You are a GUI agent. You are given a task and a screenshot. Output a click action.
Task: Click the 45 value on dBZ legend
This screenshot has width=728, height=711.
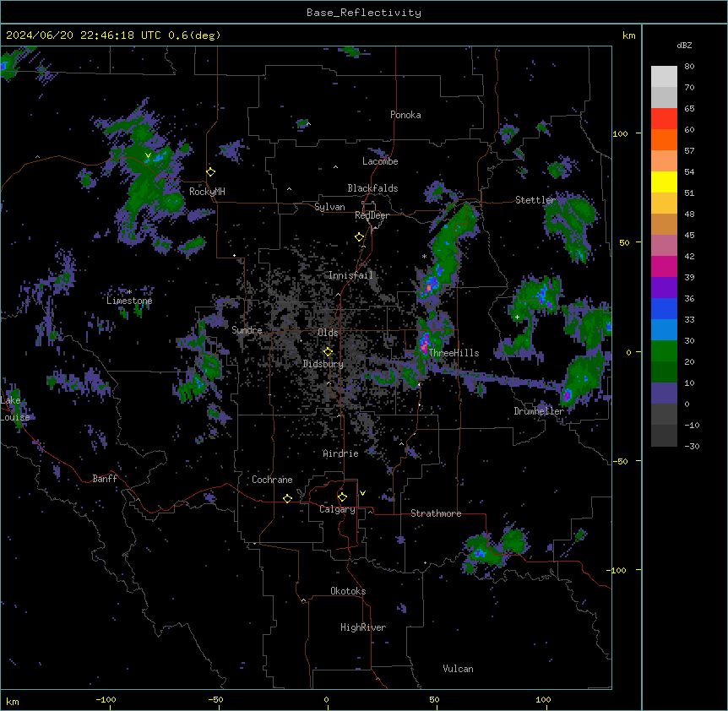click(689, 236)
